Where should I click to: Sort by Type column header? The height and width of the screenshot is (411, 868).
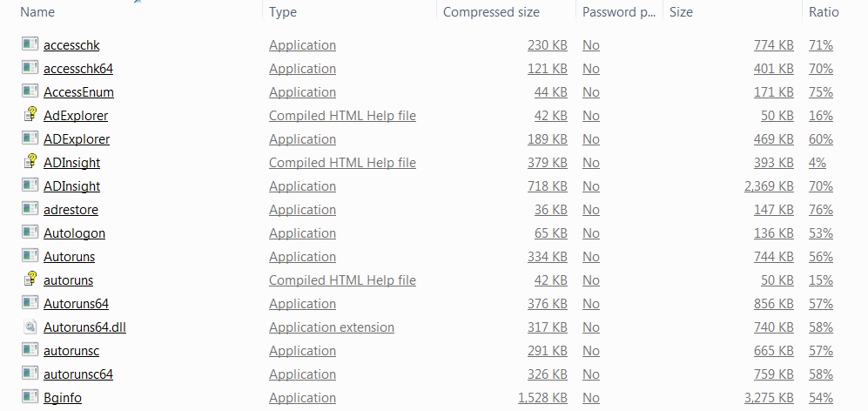click(283, 12)
